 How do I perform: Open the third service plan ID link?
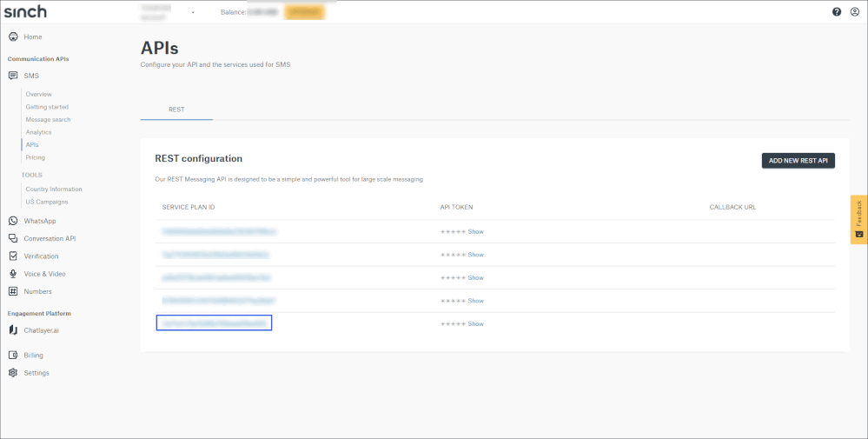coord(216,278)
